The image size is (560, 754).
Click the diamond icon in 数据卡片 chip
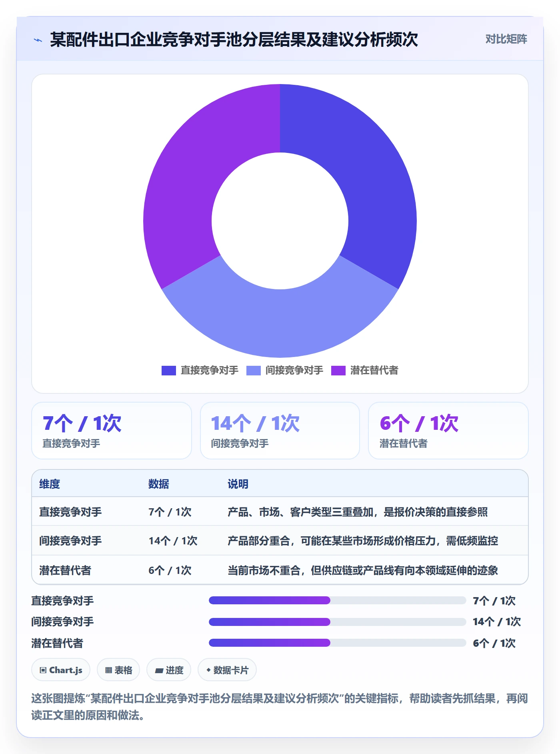pos(208,670)
